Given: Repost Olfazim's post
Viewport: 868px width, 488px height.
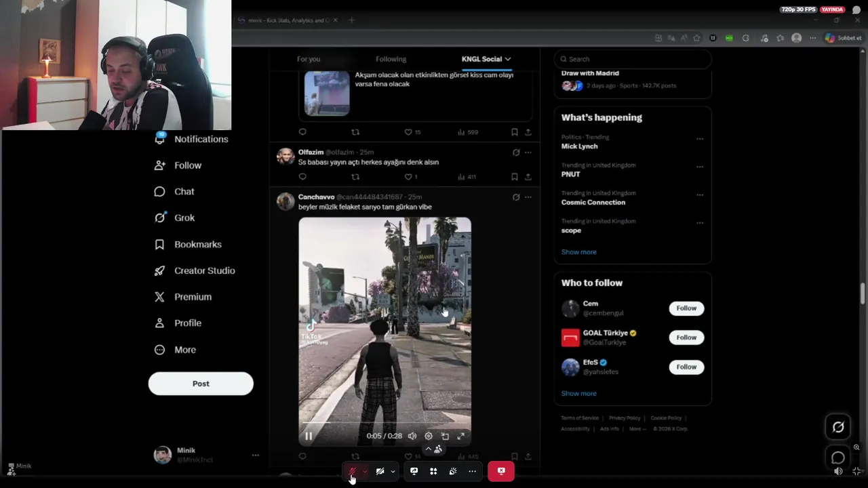Looking at the screenshot, I should coord(355,177).
